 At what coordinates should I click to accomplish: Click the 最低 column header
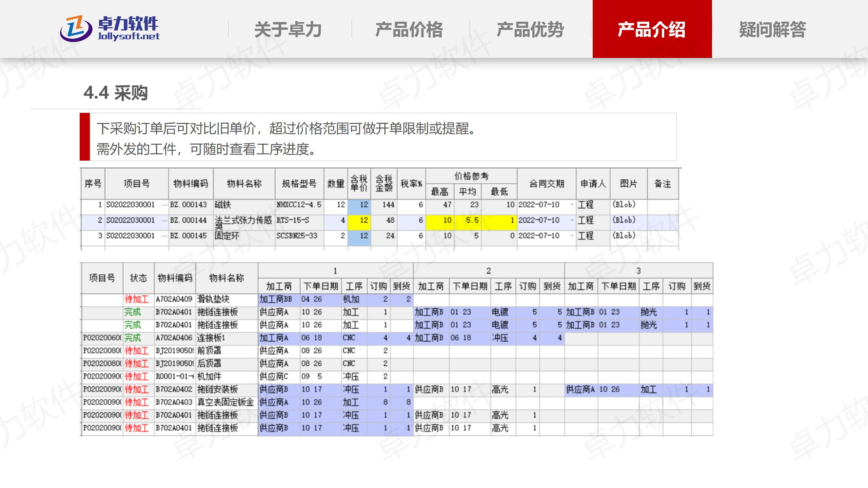[x=499, y=192]
